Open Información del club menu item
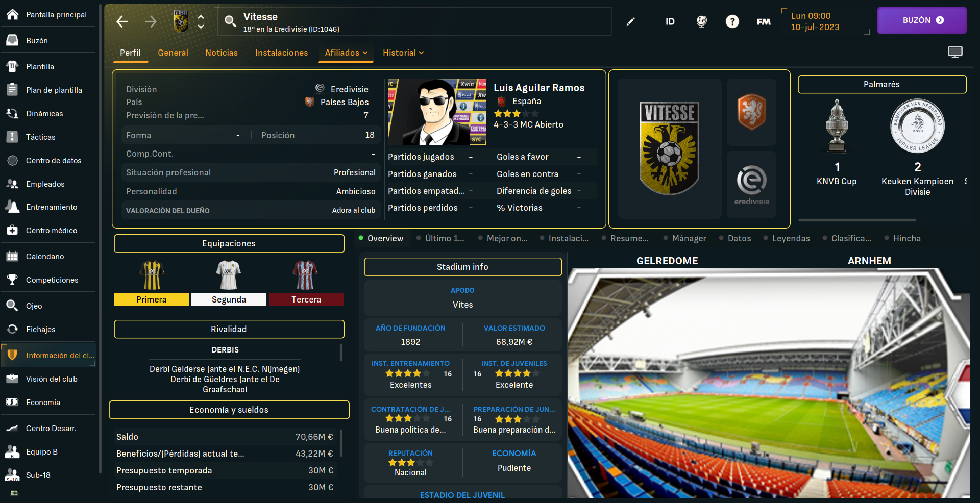980x503 pixels. (x=48, y=355)
